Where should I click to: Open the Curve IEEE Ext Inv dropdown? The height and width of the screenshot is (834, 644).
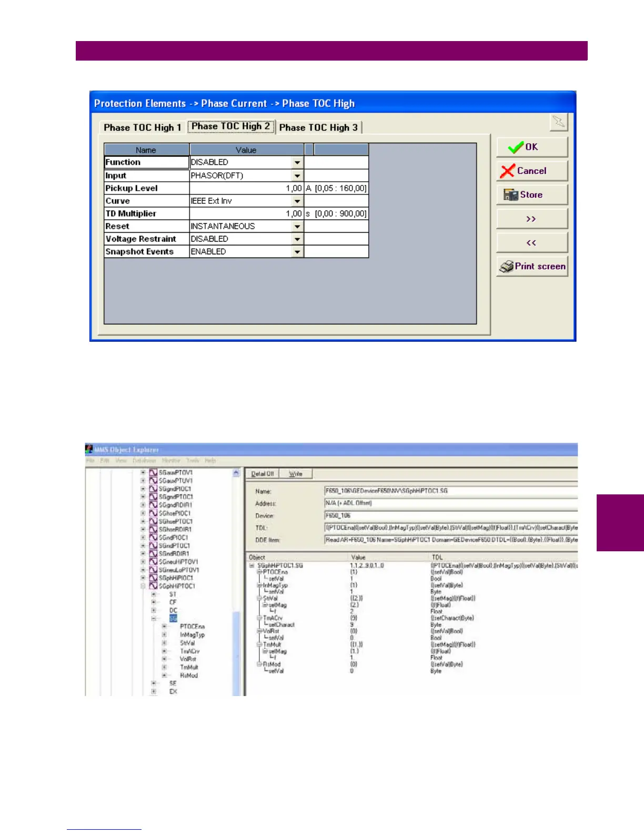tap(297, 201)
